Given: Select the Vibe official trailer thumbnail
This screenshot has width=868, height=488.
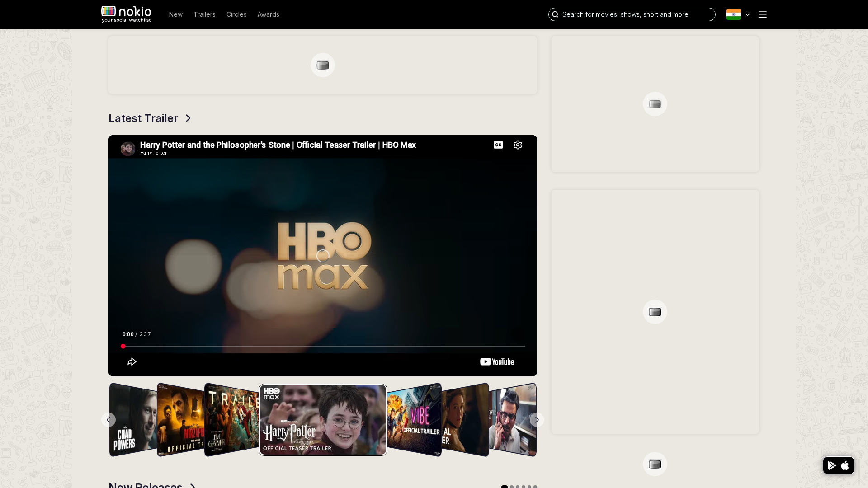Looking at the screenshot, I should pos(414,420).
